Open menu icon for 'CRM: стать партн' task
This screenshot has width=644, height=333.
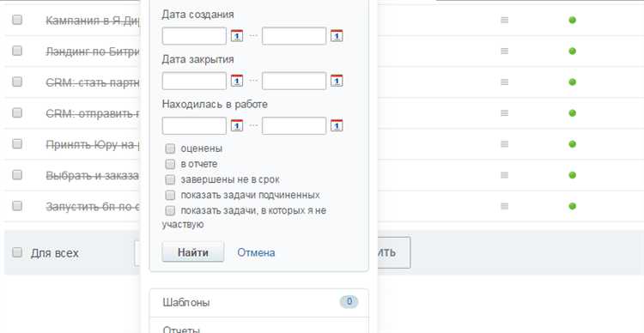coord(504,82)
